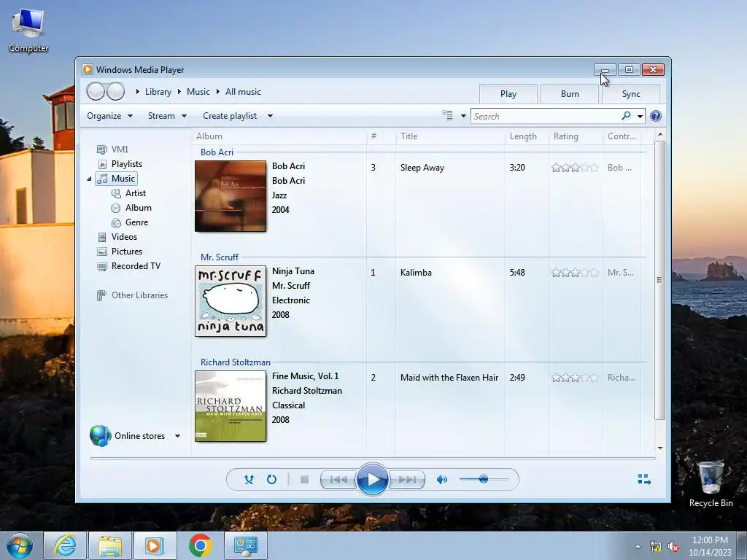Image resolution: width=747 pixels, height=560 pixels.
Task: Switch to the Play tab
Action: click(508, 94)
